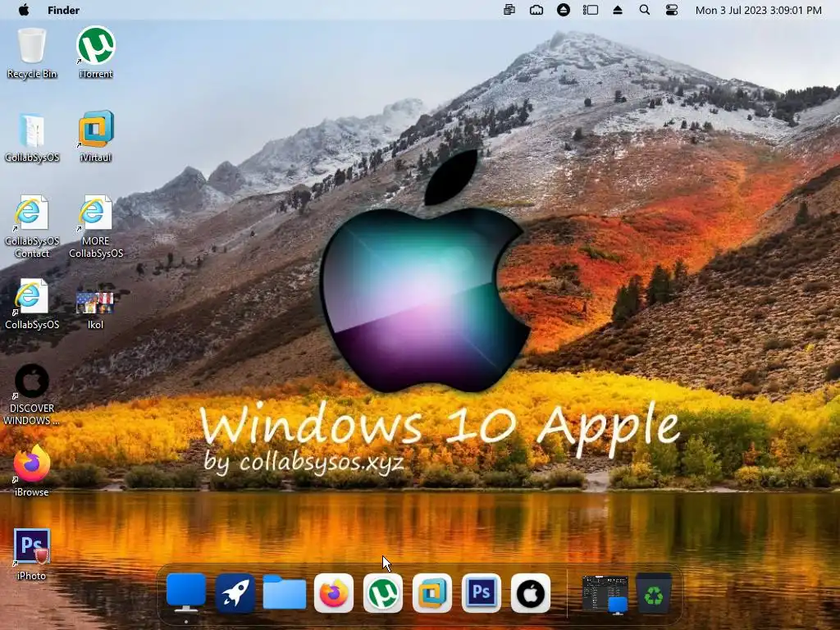Click the Spotlight search magnifier icon
Image resolution: width=840 pixels, height=630 pixels.
point(645,10)
